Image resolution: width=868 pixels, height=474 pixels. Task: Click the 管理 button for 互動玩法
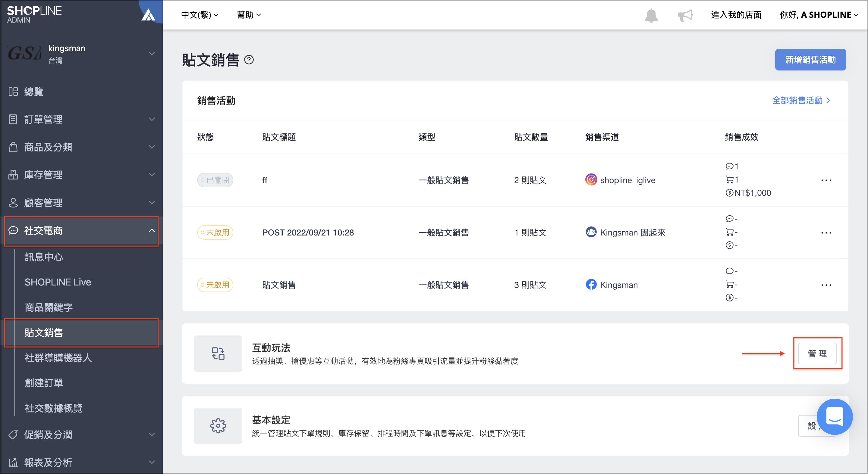[817, 354]
